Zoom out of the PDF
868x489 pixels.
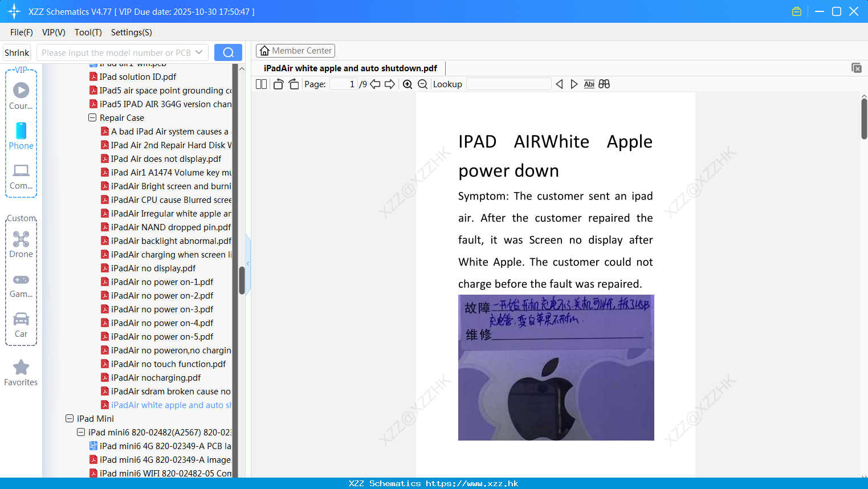[x=422, y=84]
